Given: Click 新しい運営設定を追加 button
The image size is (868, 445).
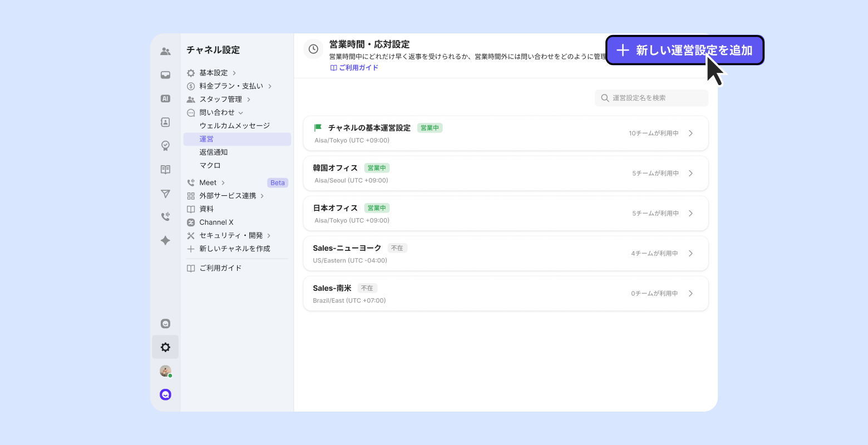Looking at the screenshot, I should point(684,51).
